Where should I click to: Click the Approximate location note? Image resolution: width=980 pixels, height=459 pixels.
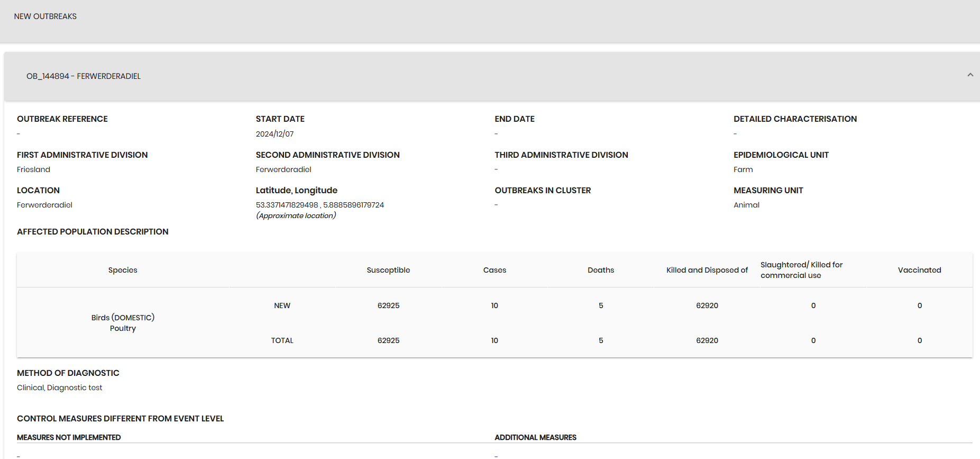pyautogui.click(x=296, y=215)
